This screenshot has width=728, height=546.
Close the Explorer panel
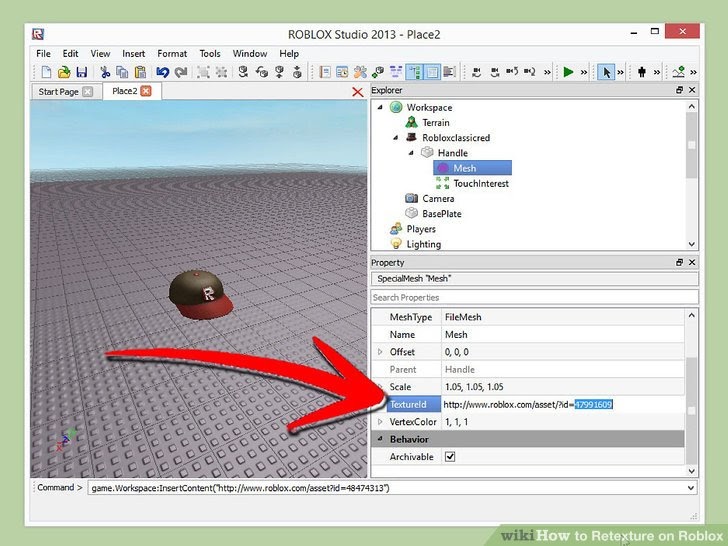point(692,90)
